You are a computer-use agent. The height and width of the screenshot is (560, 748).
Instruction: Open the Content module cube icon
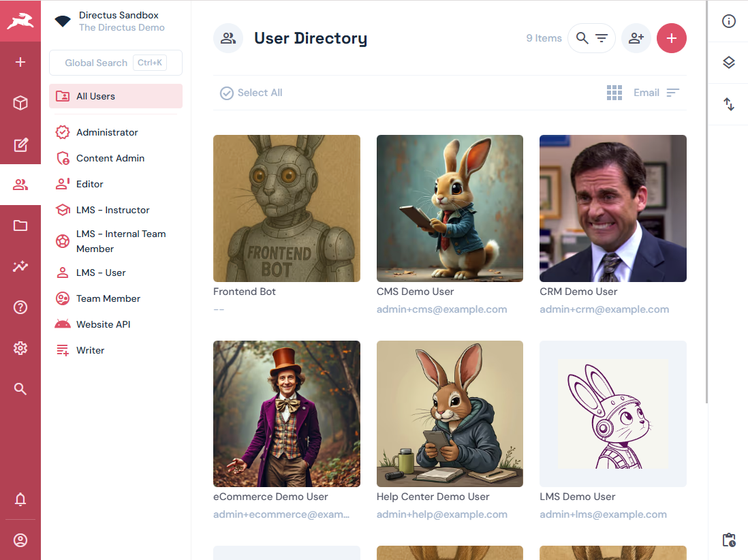(x=20, y=103)
